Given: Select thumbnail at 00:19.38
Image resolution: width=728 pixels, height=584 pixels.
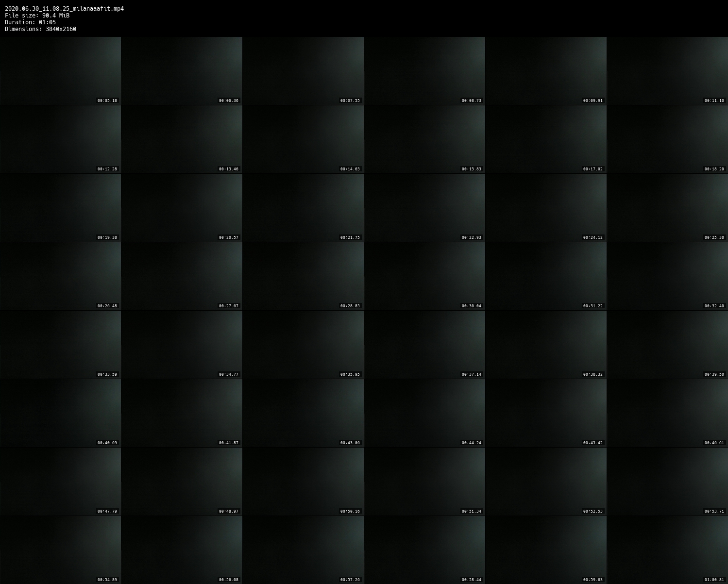Looking at the screenshot, I should (x=60, y=208).
